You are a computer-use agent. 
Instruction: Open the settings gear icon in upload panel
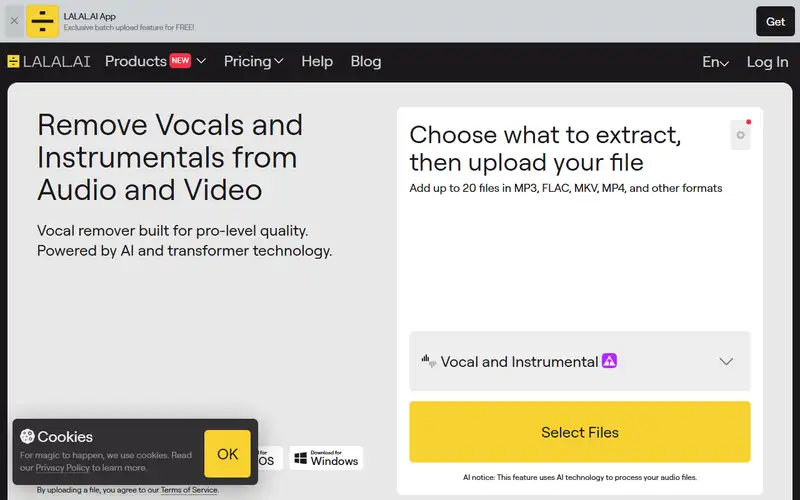tap(740, 135)
